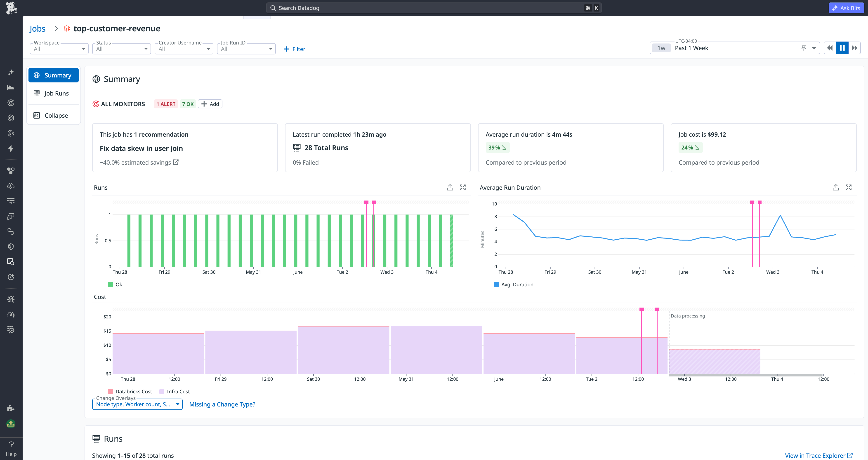868x460 pixels.
Task: Open the Logs list-search sidebar icon
Action: pyautogui.click(x=11, y=330)
